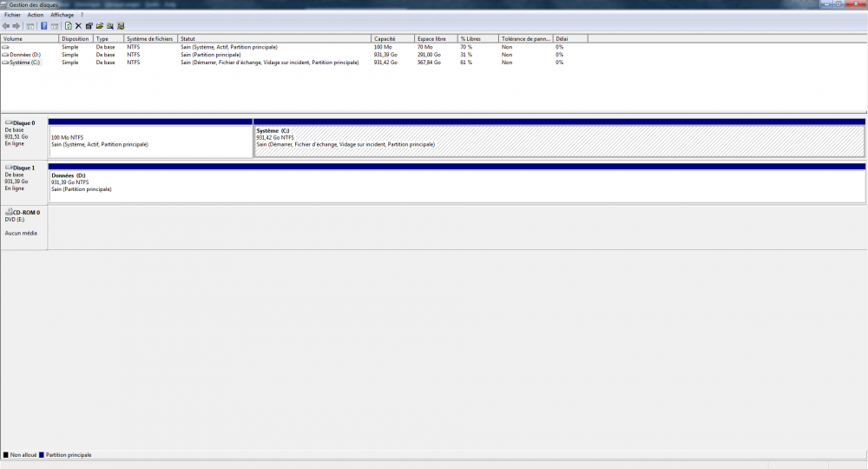Select Système (C:) in volume list
Image resolution: width=868 pixels, height=469 pixels.
[25, 63]
